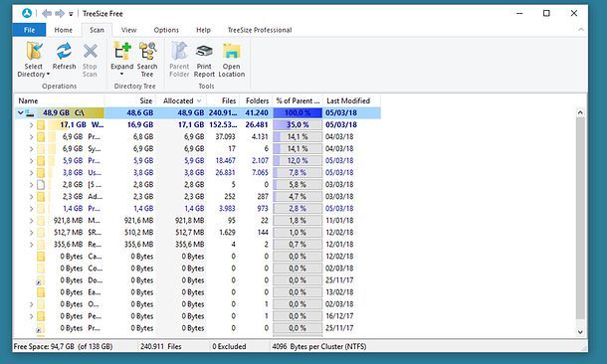Click Free Space status bar entry
Viewport: 607px width, 364px height.
[63, 346]
